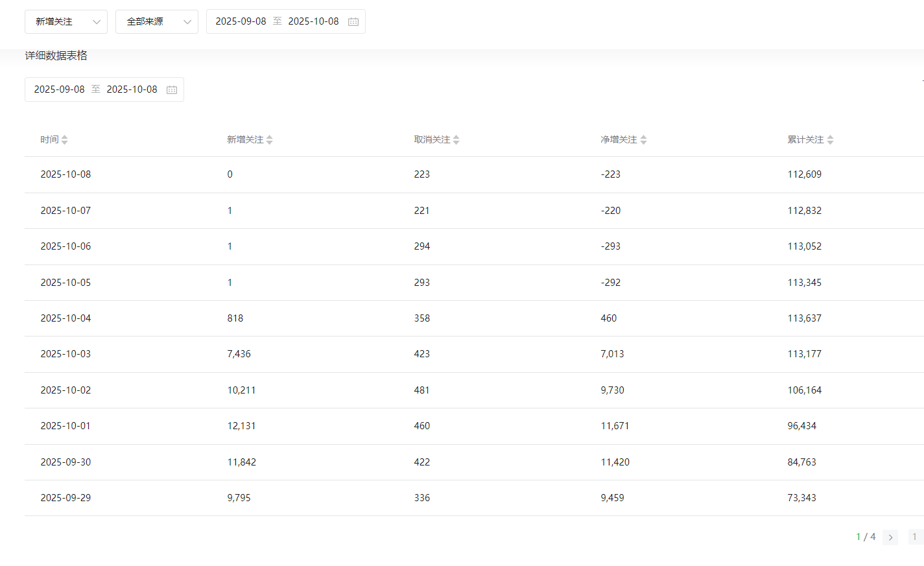
Task: Click the 累计关注 column header text
Action: click(805, 139)
